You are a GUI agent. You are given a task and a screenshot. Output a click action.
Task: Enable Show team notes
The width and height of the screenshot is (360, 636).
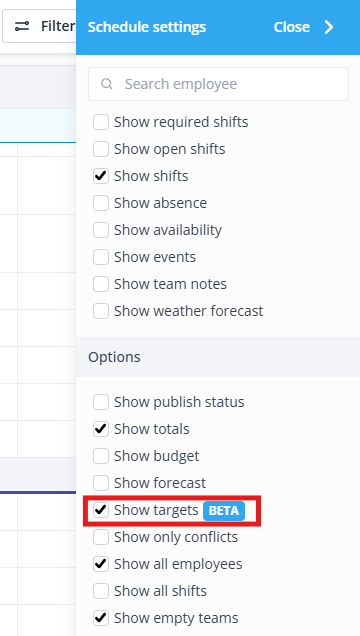101,284
